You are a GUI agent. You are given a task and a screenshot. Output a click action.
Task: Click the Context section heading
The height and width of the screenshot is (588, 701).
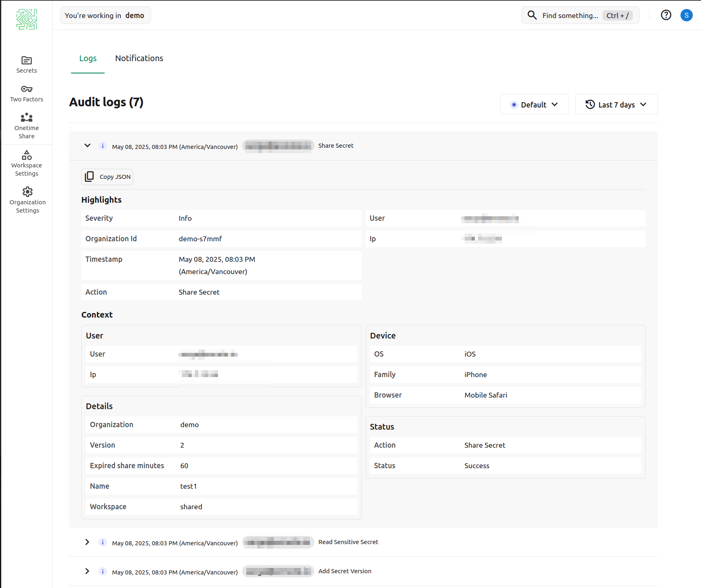[97, 315]
